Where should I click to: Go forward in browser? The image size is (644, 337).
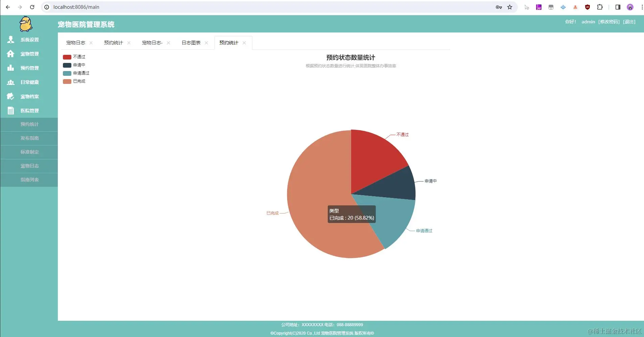tap(20, 7)
